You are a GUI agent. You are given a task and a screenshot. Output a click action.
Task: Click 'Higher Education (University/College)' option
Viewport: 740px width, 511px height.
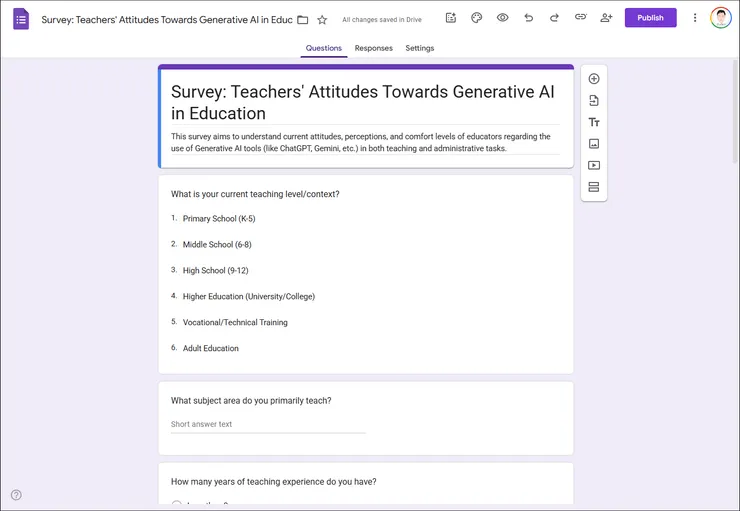249,296
